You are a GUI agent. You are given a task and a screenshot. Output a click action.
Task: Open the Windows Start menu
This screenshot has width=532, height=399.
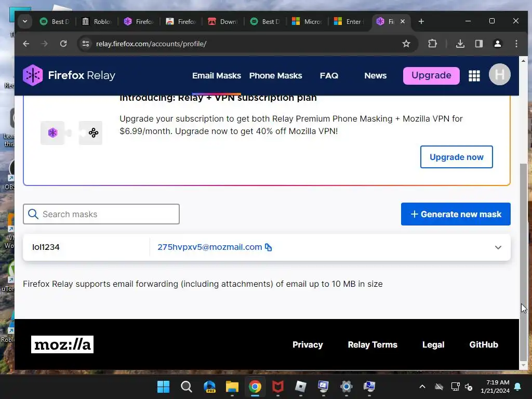(x=163, y=387)
